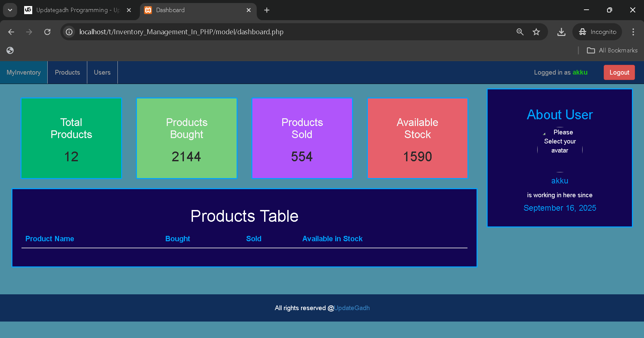Open the browser downloads icon

[561, 32]
